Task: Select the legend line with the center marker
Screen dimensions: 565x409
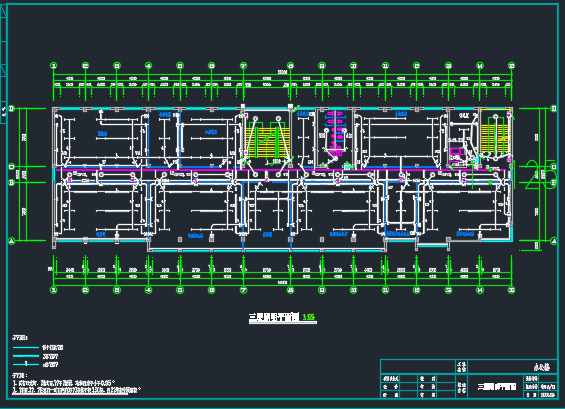Action: click(x=26, y=364)
